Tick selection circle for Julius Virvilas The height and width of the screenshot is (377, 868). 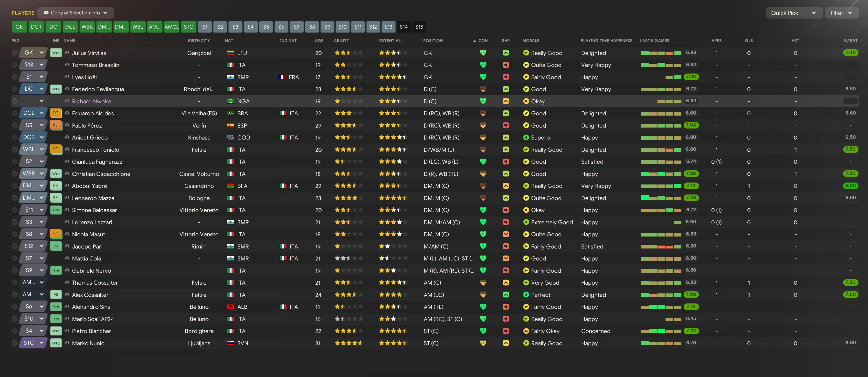coord(14,53)
